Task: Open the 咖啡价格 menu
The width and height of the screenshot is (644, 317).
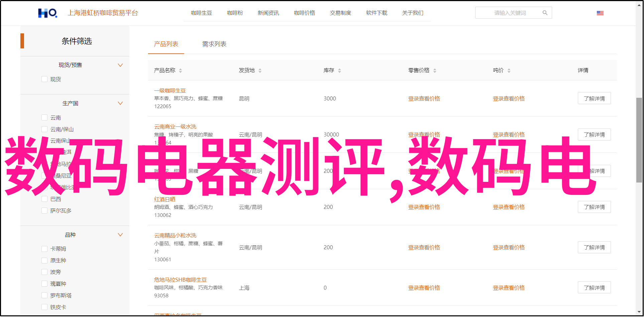Action: pos(304,13)
